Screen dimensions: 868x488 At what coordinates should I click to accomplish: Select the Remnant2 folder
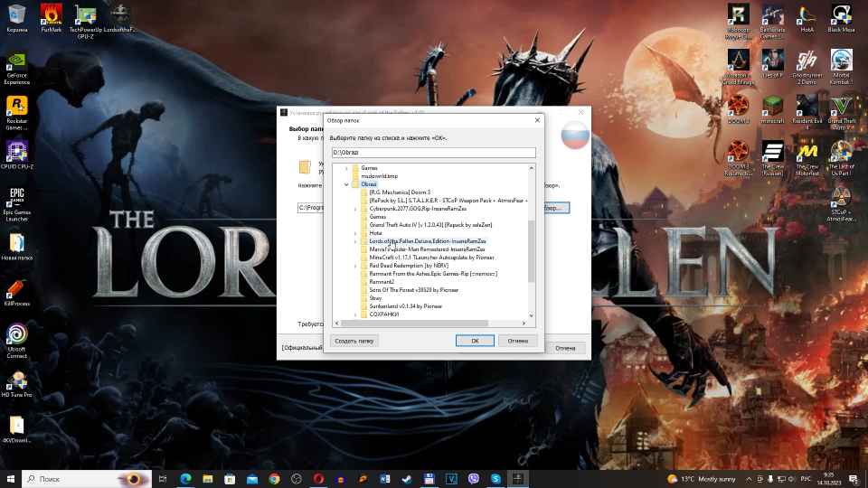coord(382,282)
